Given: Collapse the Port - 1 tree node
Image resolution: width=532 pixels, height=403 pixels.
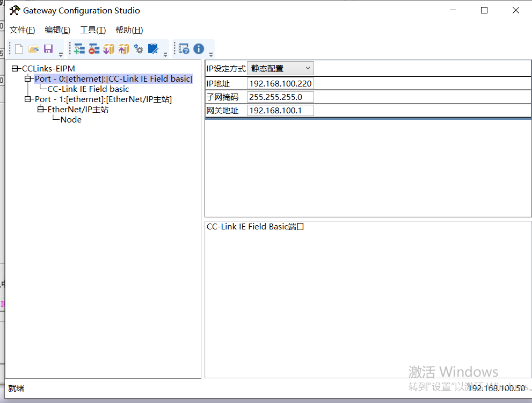Looking at the screenshot, I should [27, 99].
